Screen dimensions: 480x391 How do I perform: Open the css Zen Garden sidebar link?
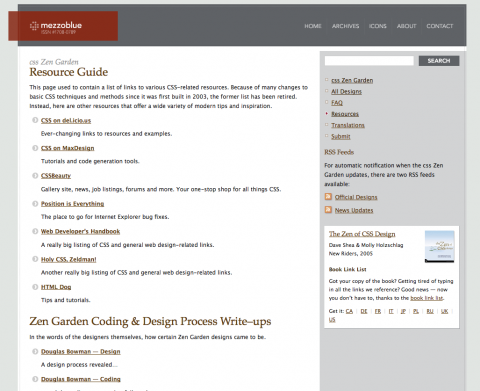pyautogui.click(x=352, y=80)
